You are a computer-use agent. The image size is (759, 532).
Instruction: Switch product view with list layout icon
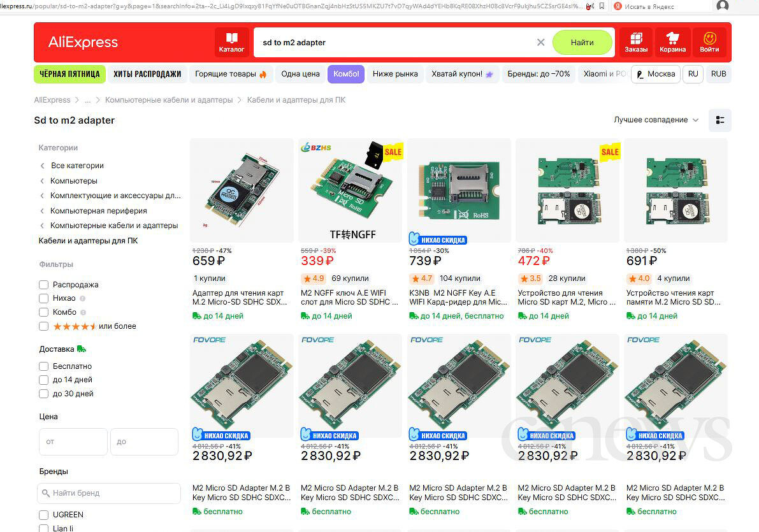[719, 120]
